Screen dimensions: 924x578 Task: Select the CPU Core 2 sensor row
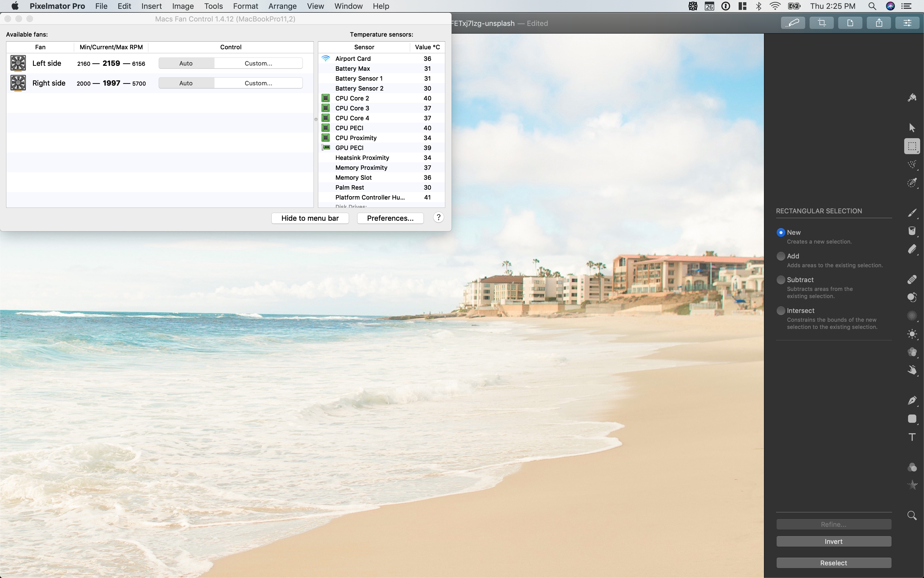(x=381, y=98)
